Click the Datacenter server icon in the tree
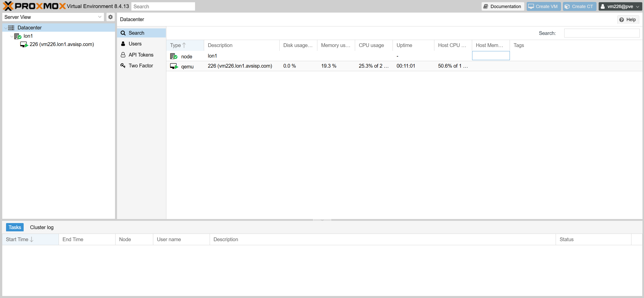This screenshot has width=644, height=298. [11, 28]
